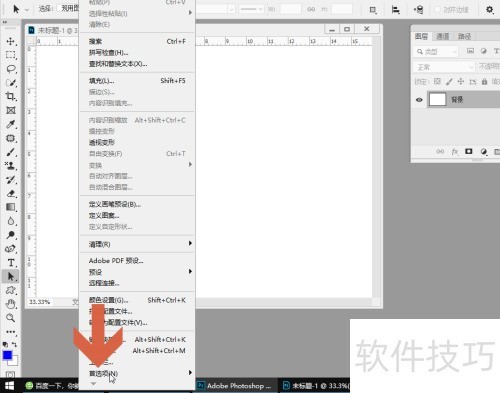Select the custom Shape tool
The image size is (500, 393).
(x=11, y=290)
